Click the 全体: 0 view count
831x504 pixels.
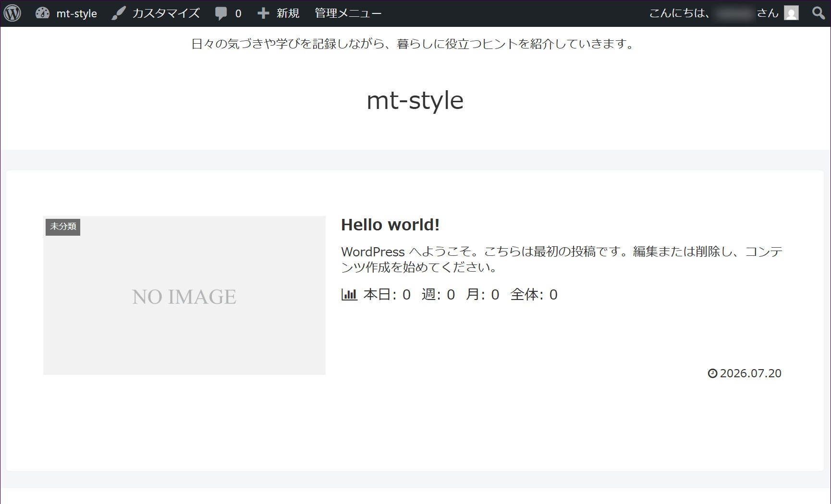coord(534,294)
